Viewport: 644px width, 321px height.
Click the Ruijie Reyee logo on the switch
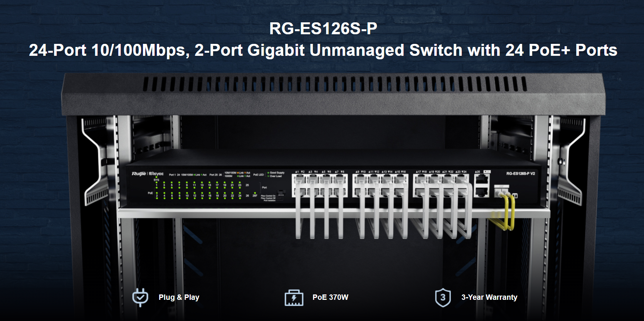coord(148,174)
